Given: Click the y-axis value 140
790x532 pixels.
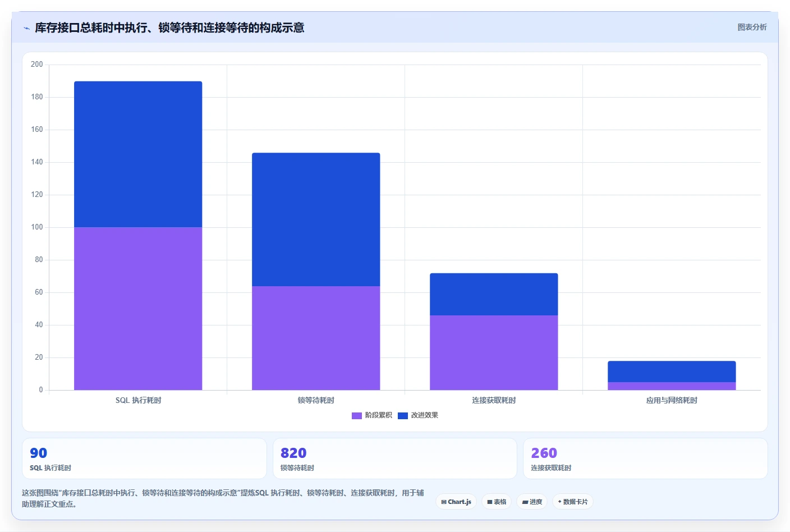Looking at the screenshot, I should pyautogui.click(x=37, y=162).
